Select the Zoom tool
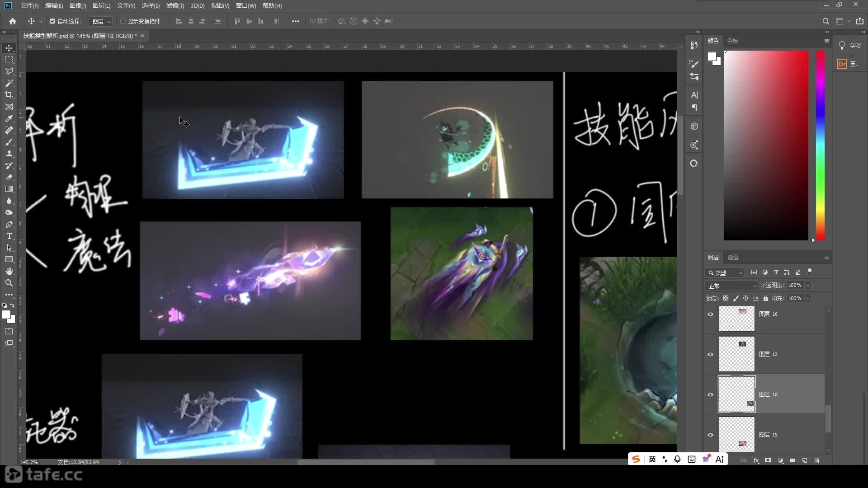This screenshot has width=868, height=488. (9, 283)
